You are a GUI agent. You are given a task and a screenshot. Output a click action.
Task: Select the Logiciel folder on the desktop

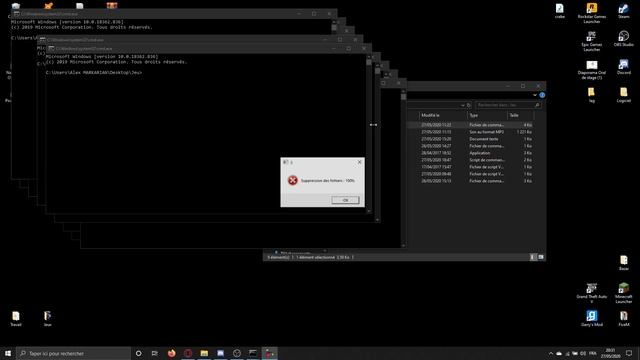(x=623, y=95)
